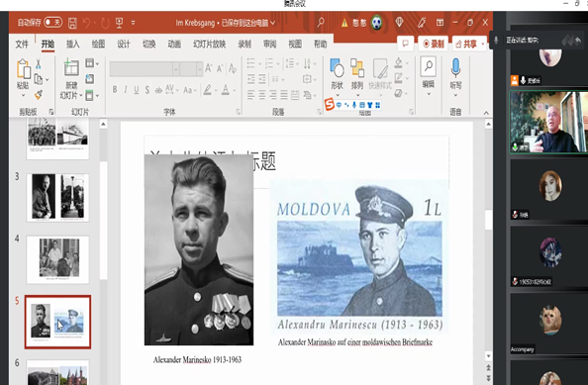588x385 pixels.
Task: Click the Undo arrow icon
Action: [87, 23]
